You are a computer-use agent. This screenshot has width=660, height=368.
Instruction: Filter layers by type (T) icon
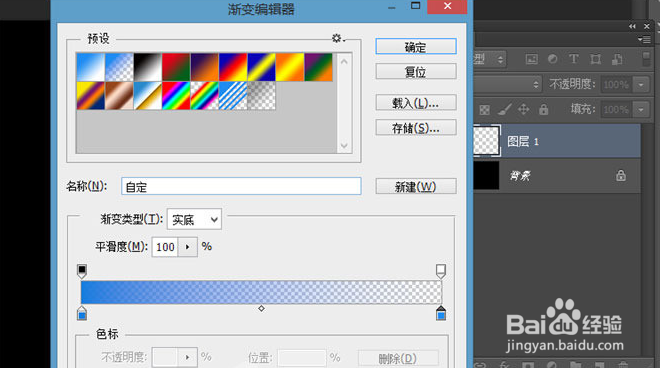[574, 59]
